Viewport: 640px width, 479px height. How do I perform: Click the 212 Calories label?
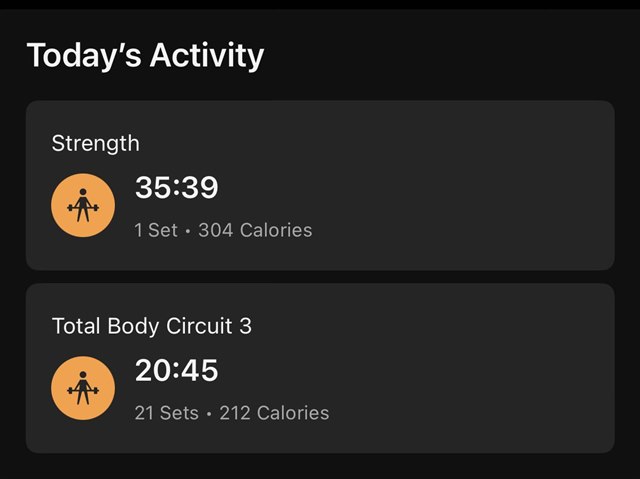(x=272, y=413)
